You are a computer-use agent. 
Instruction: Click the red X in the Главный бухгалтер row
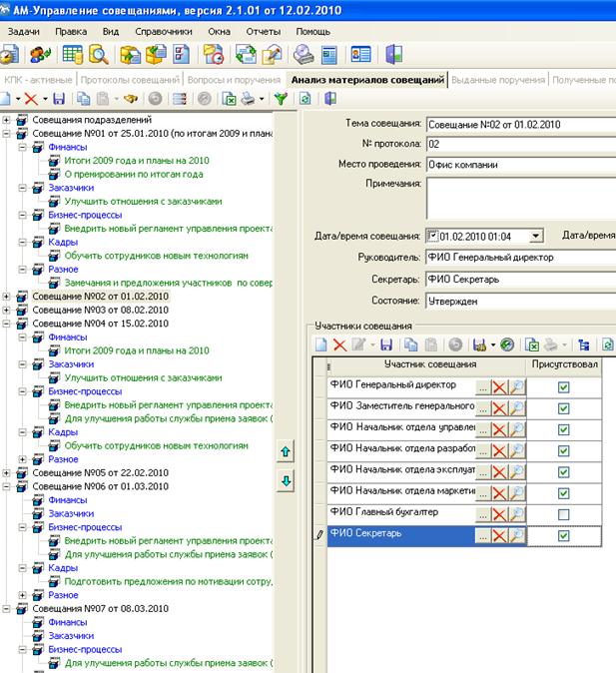point(499,512)
